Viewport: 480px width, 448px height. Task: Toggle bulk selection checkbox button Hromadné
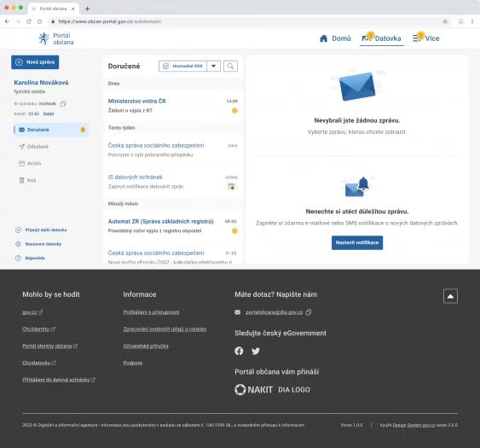click(x=182, y=67)
